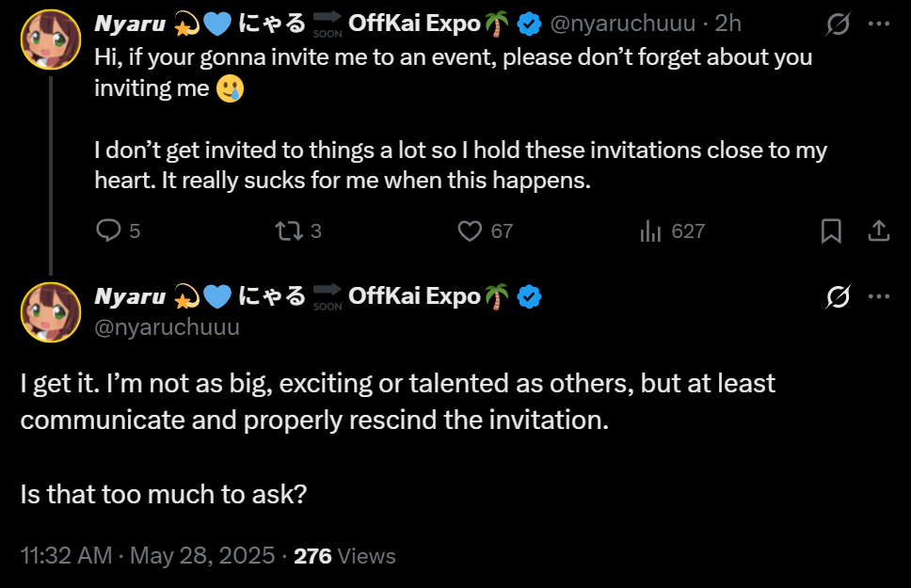Open Nyaru's avatar on the main tweet
Viewport: 911px width, 588px height.
[51, 311]
